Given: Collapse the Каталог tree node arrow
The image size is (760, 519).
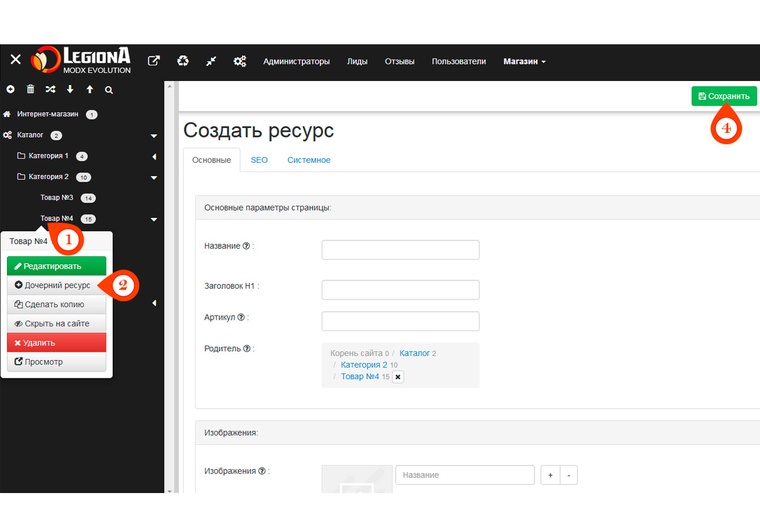Looking at the screenshot, I should coord(154,136).
